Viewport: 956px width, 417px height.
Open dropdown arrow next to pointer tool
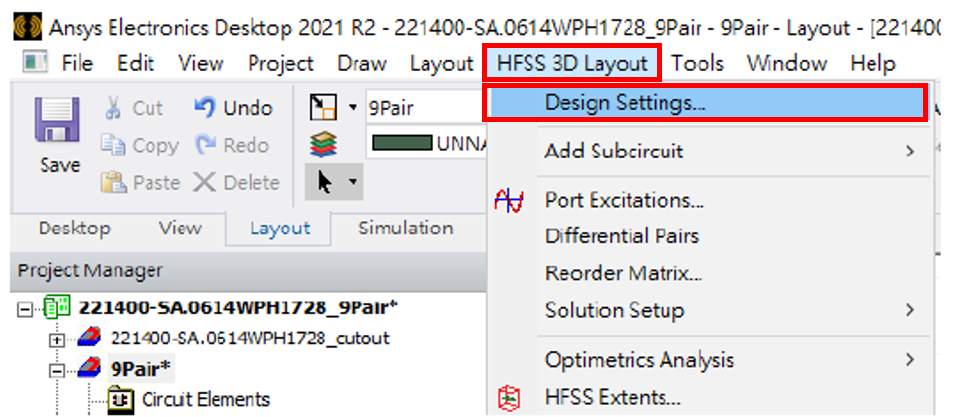[352, 182]
